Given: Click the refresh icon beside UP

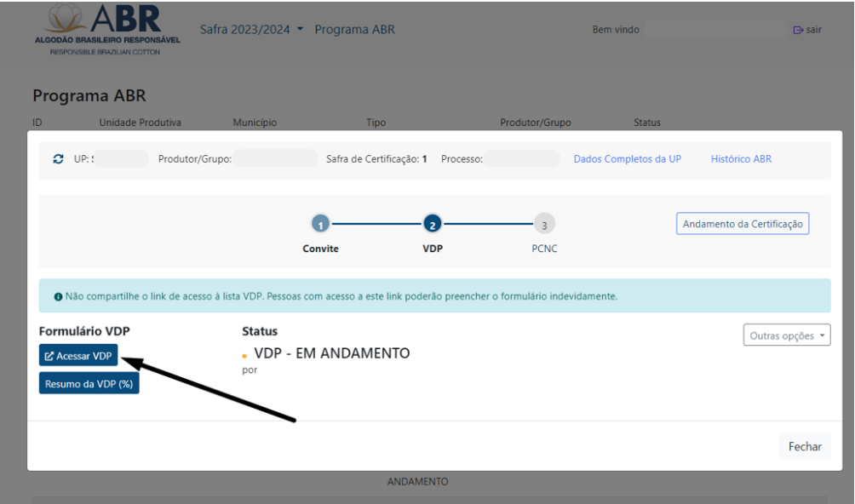Looking at the screenshot, I should pyautogui.click(x=59, y=159).
